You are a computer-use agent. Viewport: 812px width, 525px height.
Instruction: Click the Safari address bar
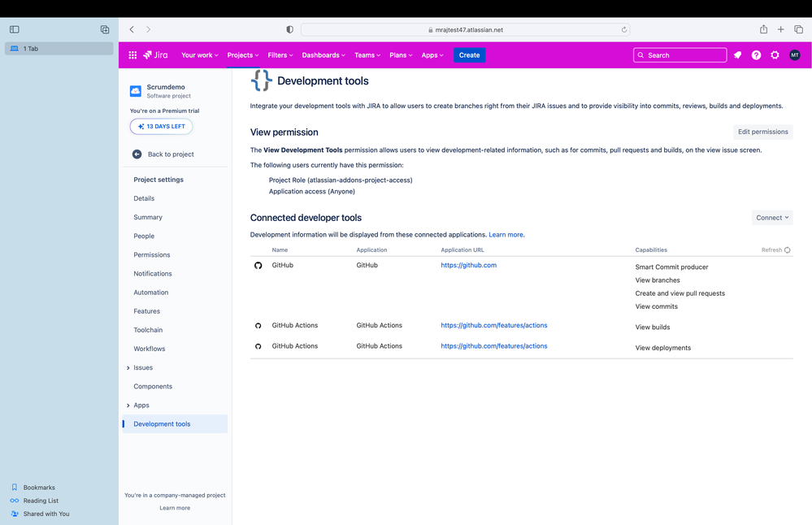pyautogui.click(x=465, y=29)
